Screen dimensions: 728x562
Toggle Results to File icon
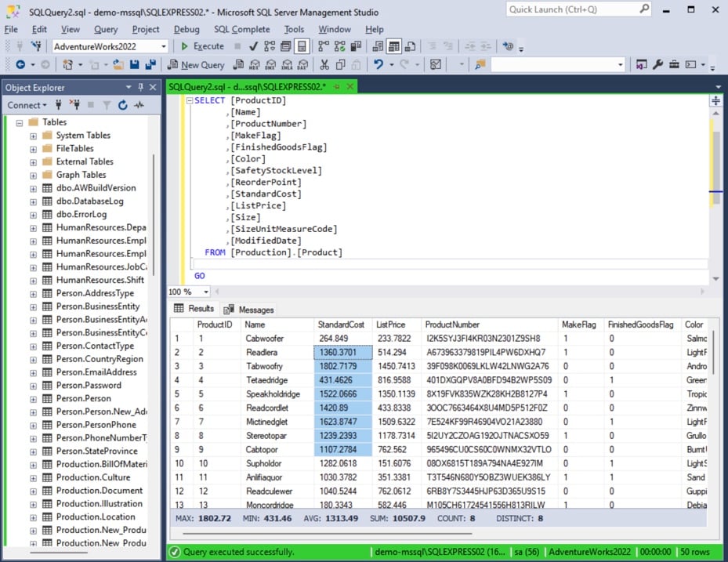tap(410, 46)
